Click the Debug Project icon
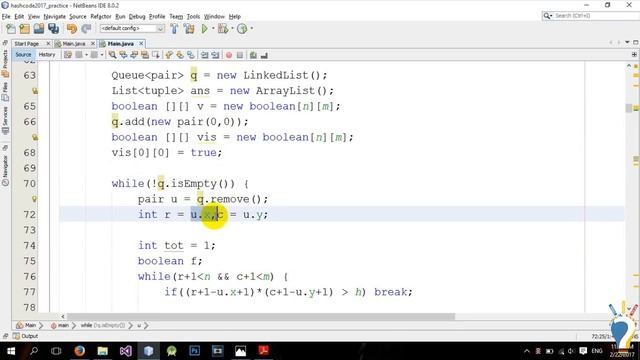This screenshot has width=640, height=360. tap(223, 29)
